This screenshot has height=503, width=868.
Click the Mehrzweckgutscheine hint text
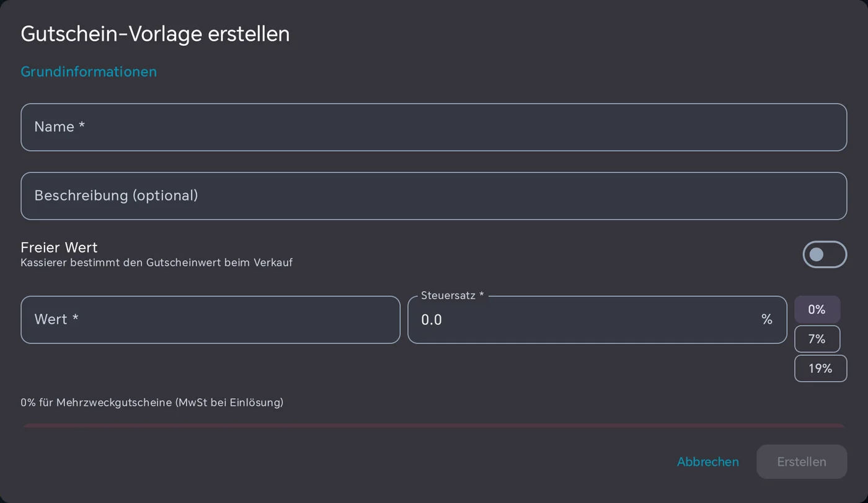(152, 403)
